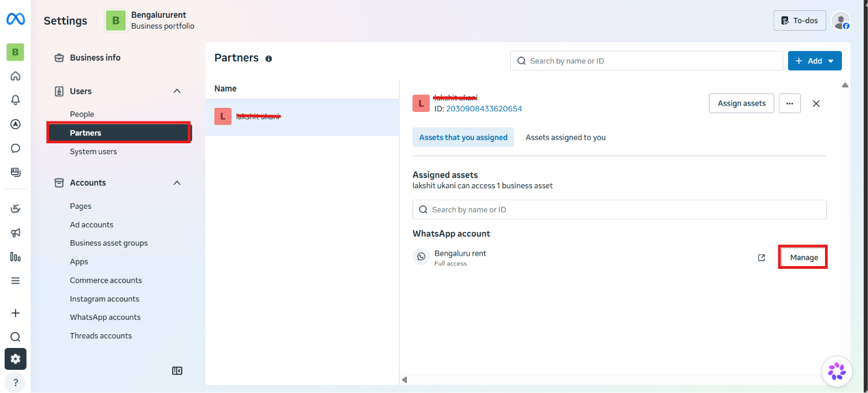Viewport: 868px width, 393px height.
Task: Focus the top Search by name or ID field
Action: coord(647,61)
